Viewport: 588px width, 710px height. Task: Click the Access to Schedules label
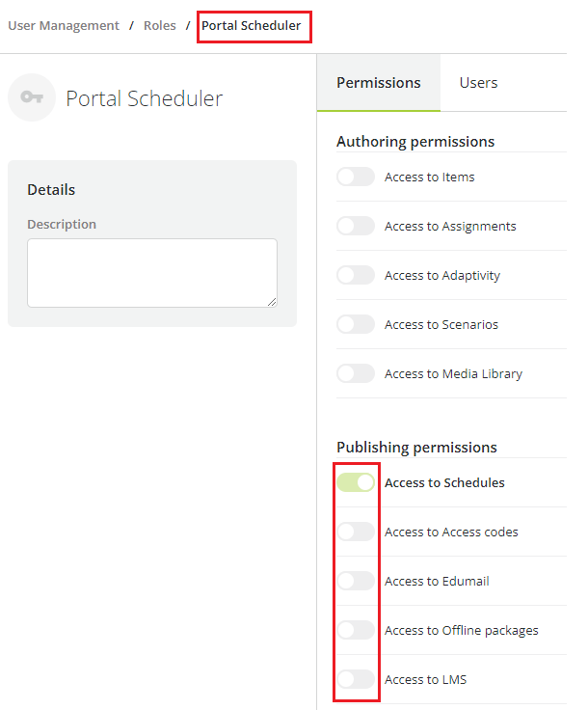click(x=444, y=482)
